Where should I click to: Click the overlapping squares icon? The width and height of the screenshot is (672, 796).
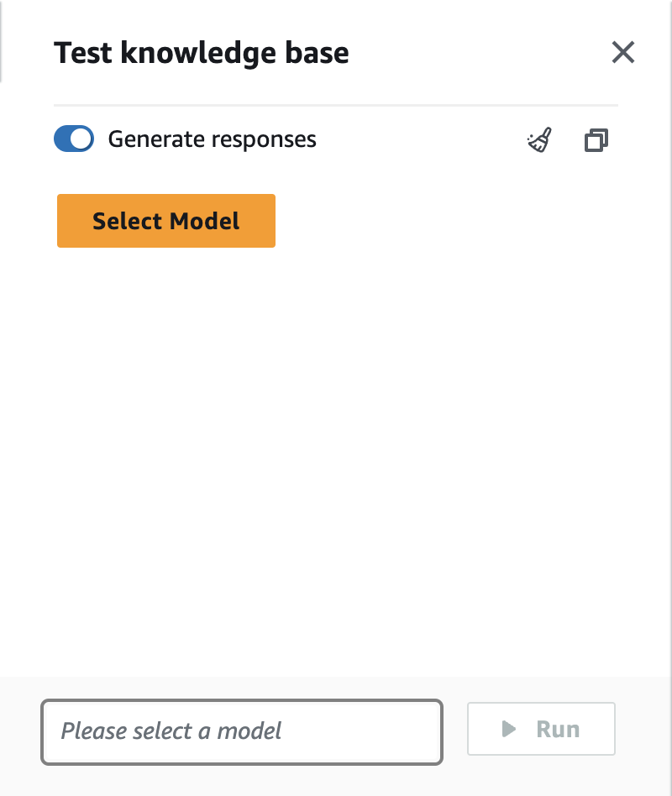point(596,140)
